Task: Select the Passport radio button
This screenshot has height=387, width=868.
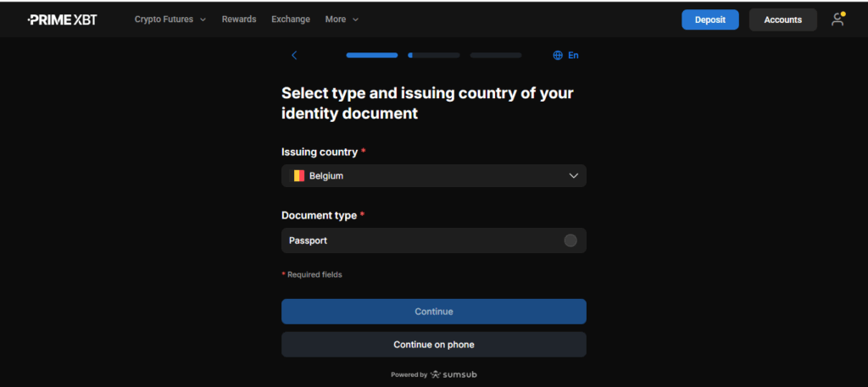Action: pyautogui.click(x=570, y=240)
